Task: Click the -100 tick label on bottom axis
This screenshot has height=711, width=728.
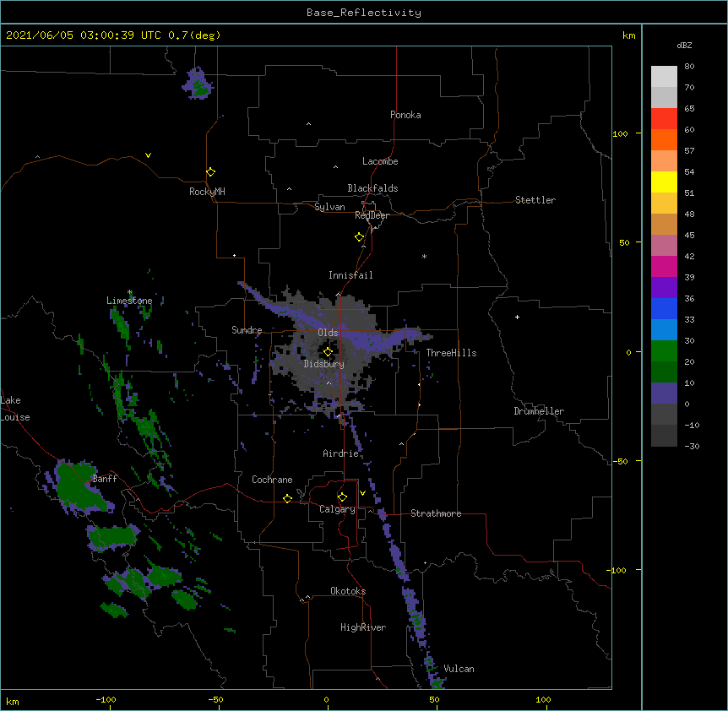Action: coord(106,699)
